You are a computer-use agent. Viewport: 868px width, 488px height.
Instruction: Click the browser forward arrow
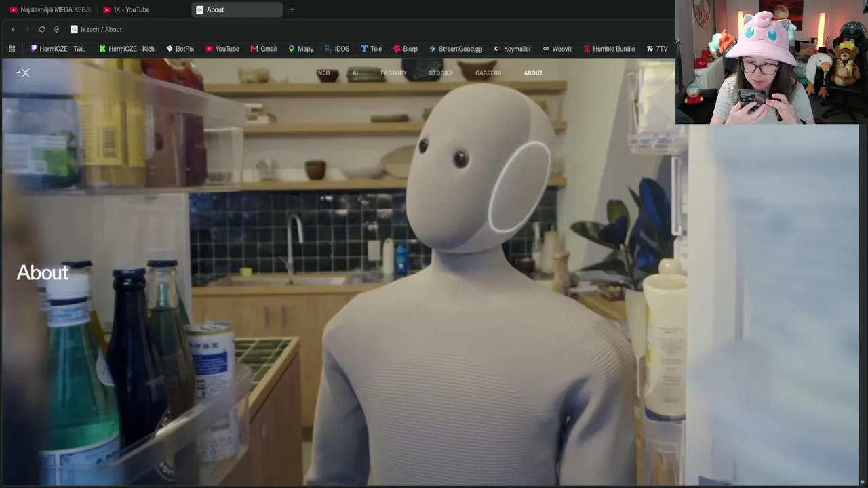point(27,29)
